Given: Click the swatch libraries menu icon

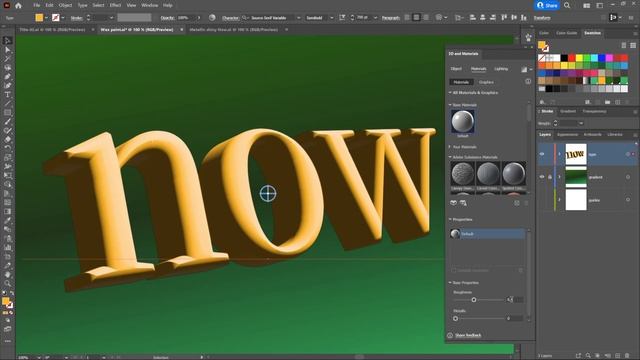Looking at the screenshot, I should [x=542, y=102].
